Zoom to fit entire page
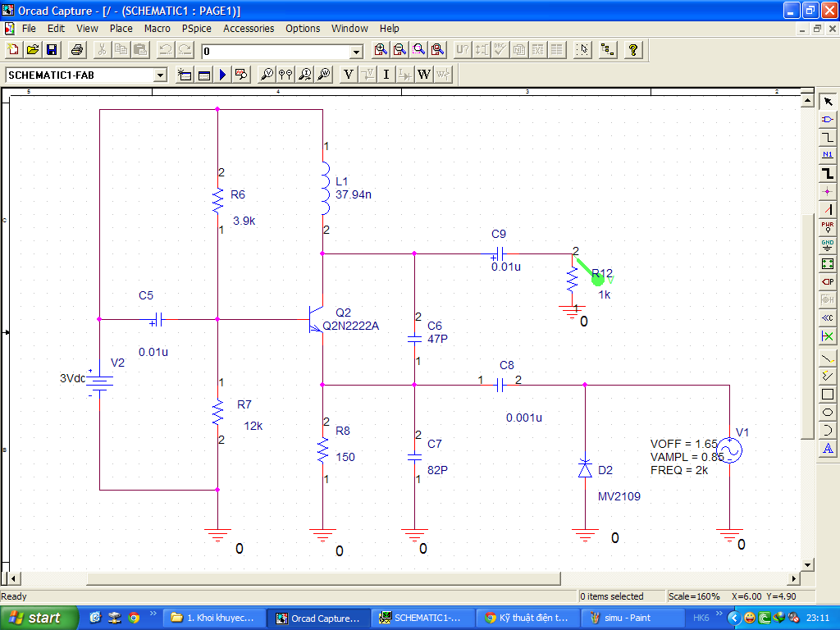 pyautogui.click(x=438, y=50)
